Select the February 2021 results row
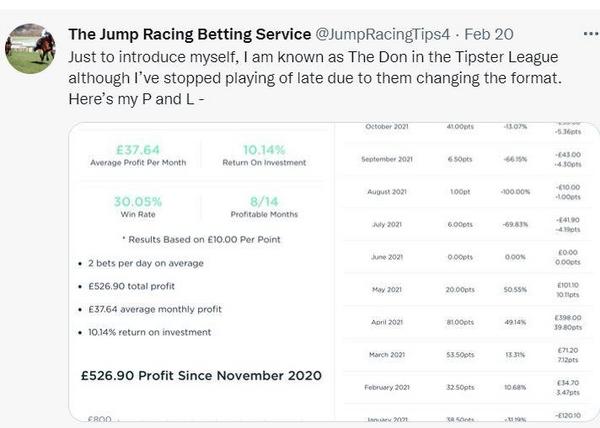 point(468,387)
